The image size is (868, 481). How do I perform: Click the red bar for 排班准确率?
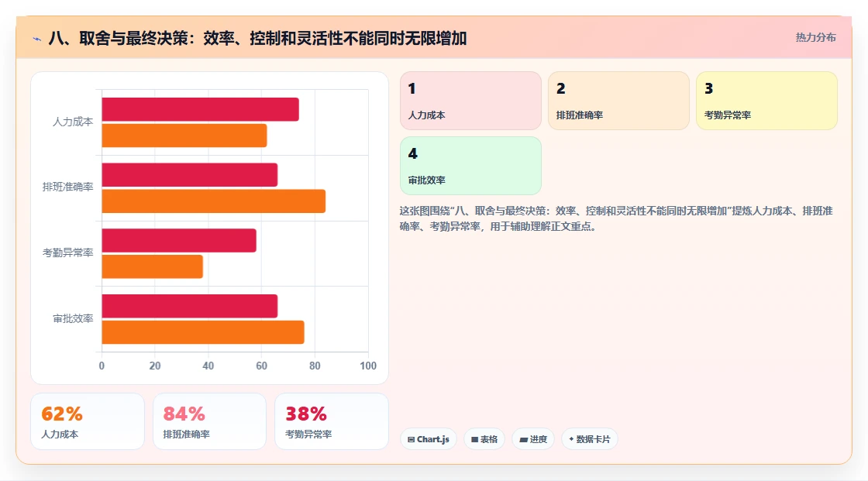click(190, 175)
